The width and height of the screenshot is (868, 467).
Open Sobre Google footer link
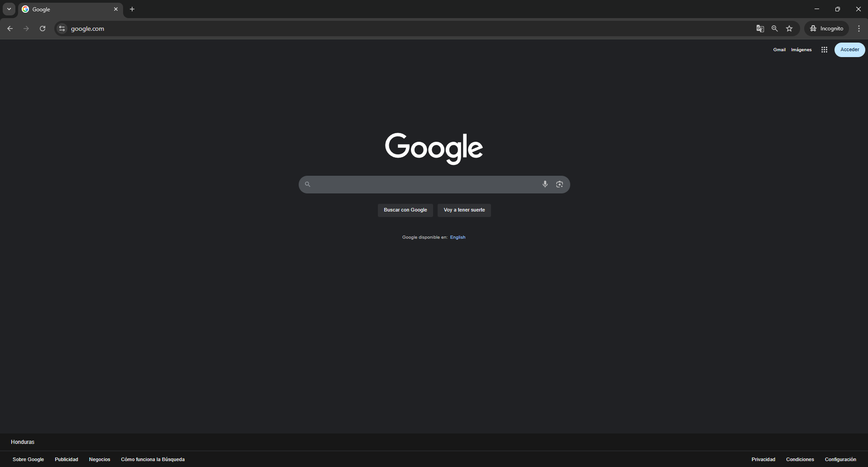click(28, 459)
